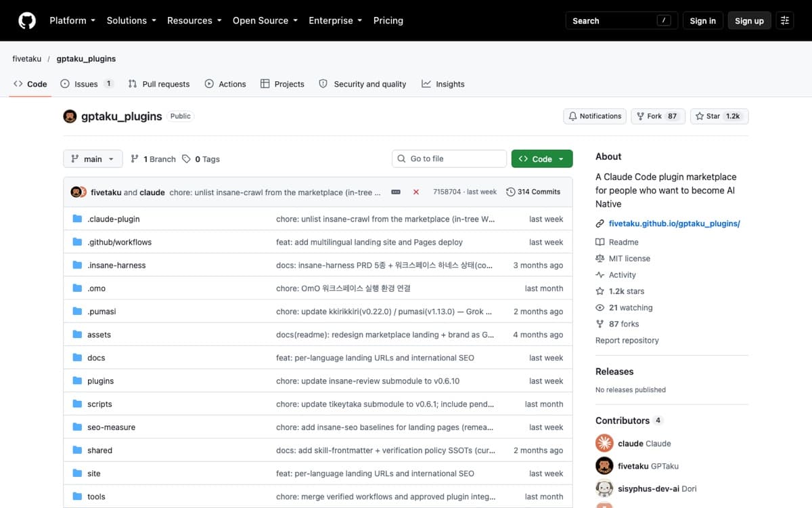Image resolution: width=812 pixels, height=508 pixels.
Task: Click the Go to file search field
Action: coord(449,159)
